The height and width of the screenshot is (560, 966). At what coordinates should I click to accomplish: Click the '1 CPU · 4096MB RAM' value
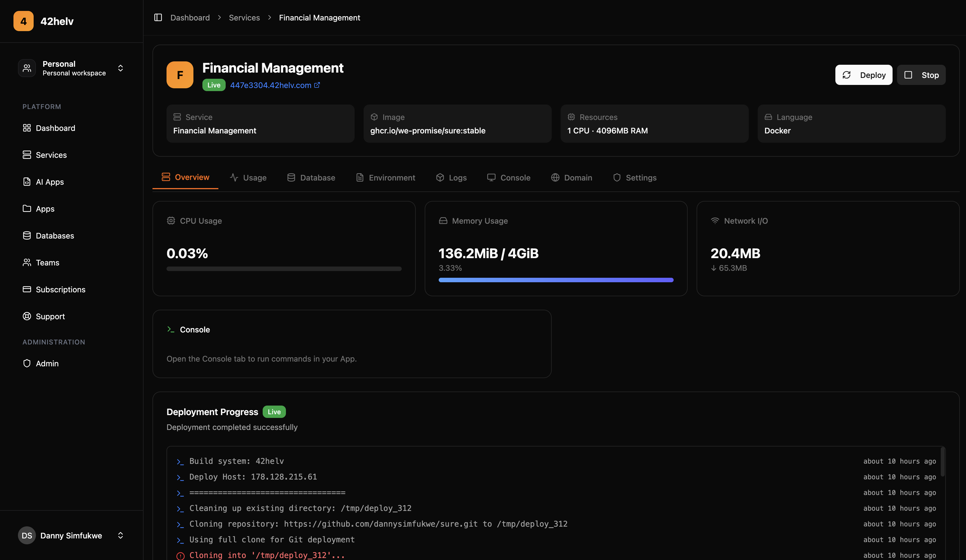point(607,131)
